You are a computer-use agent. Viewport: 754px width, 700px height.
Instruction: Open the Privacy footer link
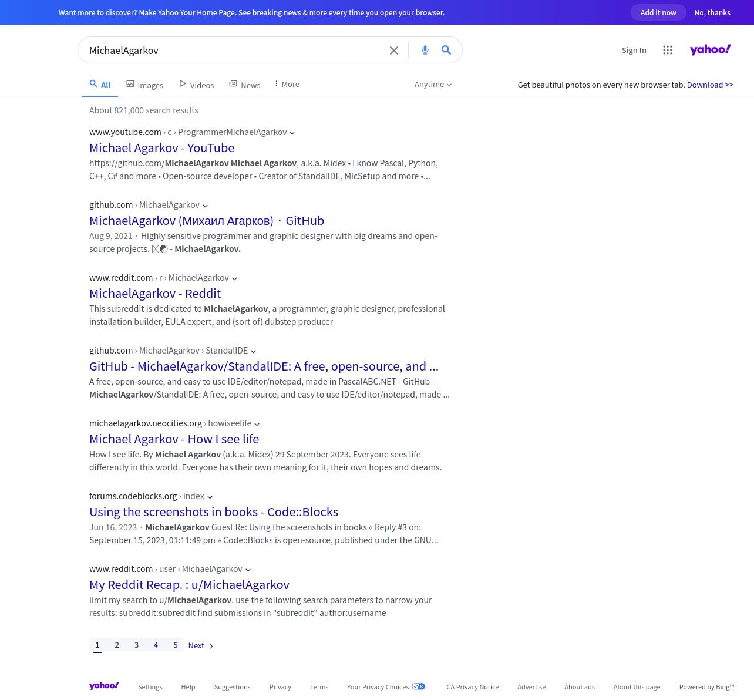(280, 687)
